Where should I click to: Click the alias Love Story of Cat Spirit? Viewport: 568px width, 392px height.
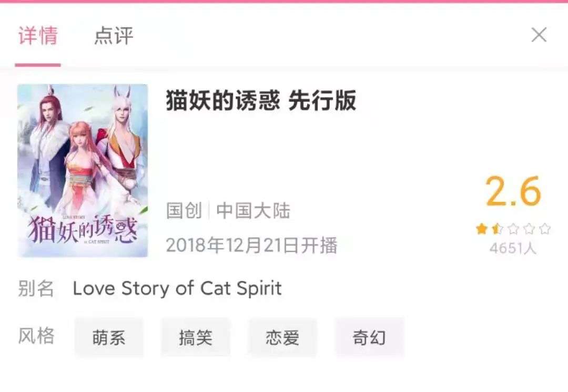point(177,288)
